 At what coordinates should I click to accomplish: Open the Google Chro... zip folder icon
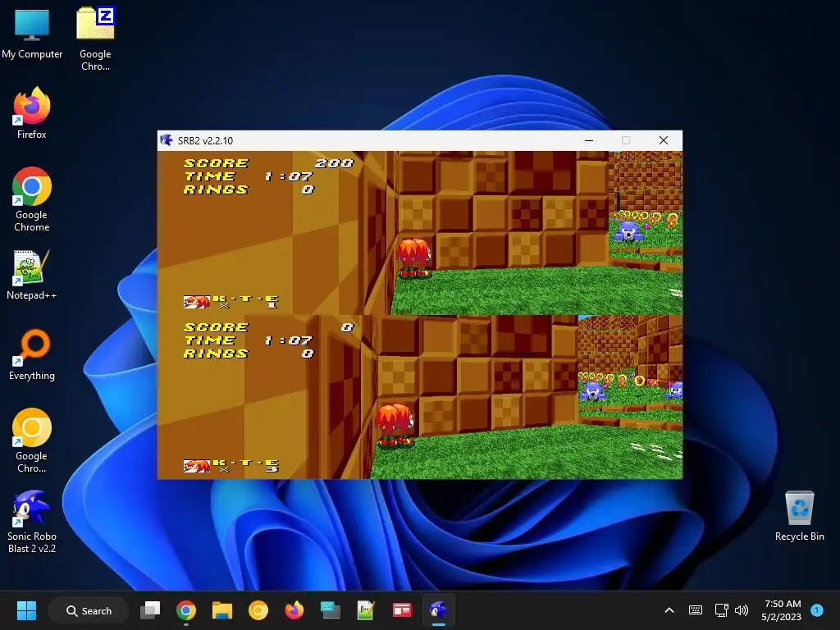95,39
